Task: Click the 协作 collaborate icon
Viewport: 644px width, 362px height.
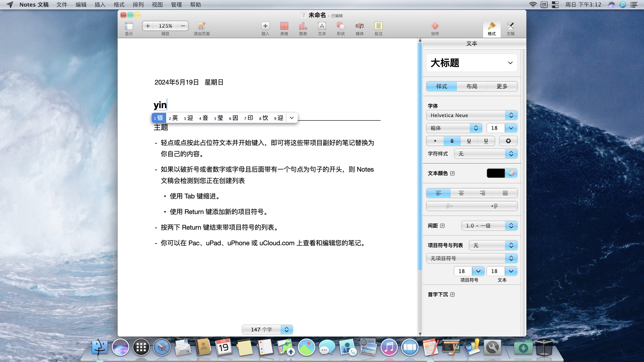Action: [435, 26]
